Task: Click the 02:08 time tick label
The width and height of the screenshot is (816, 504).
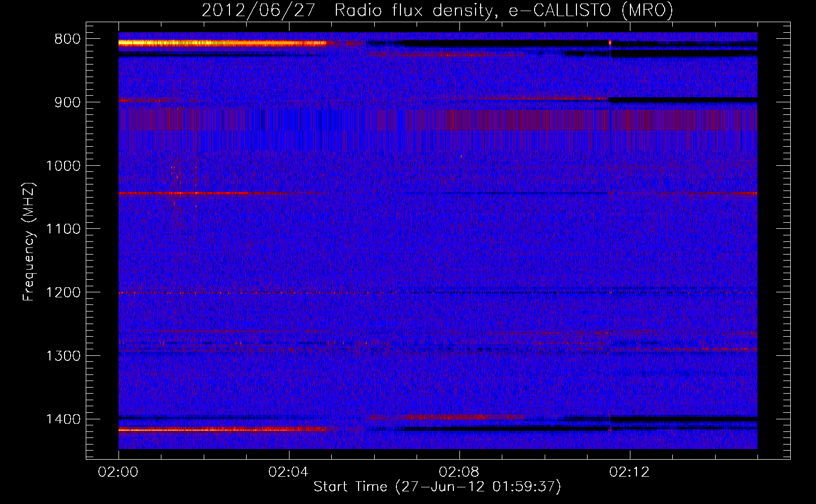Action: click(459, 472)
